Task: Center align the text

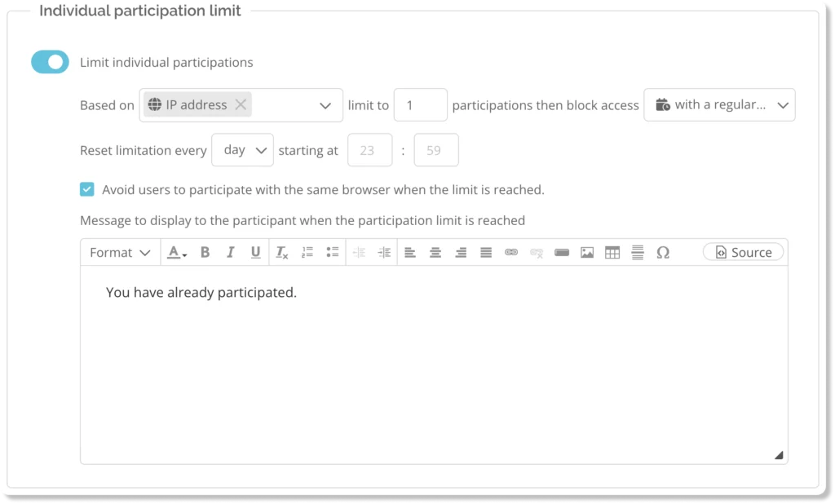Action: (x=435, y=253)
